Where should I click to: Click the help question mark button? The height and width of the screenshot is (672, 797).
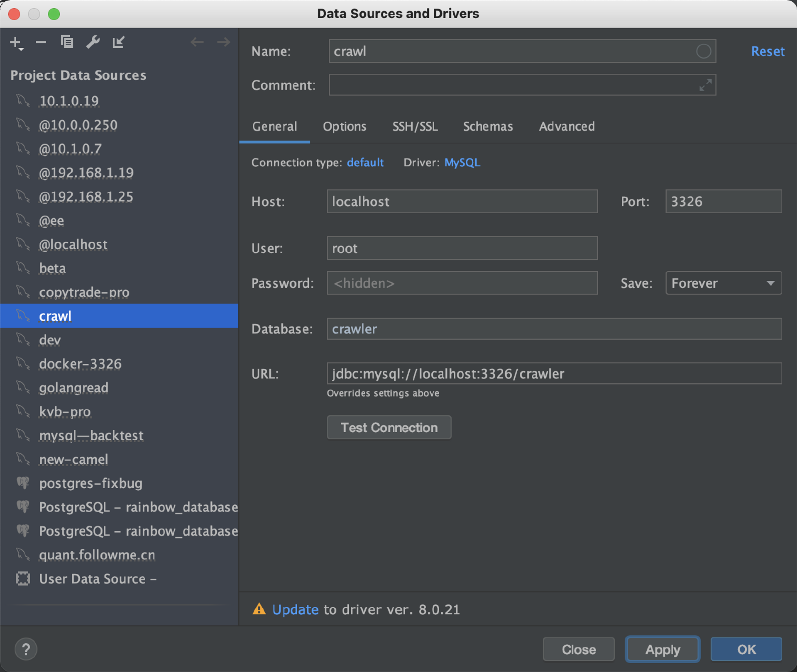[26, 649]
